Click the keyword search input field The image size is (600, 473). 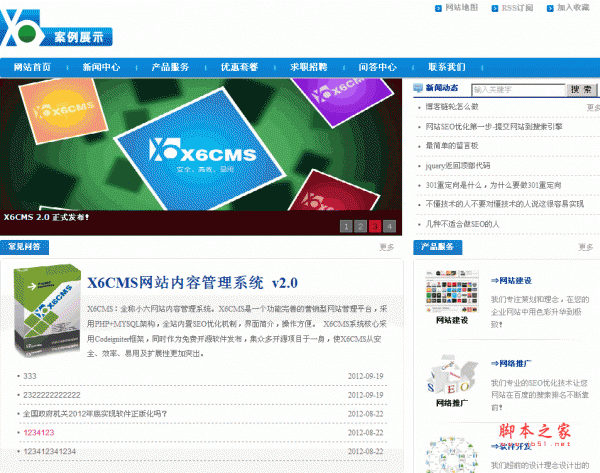click(518, 90)
